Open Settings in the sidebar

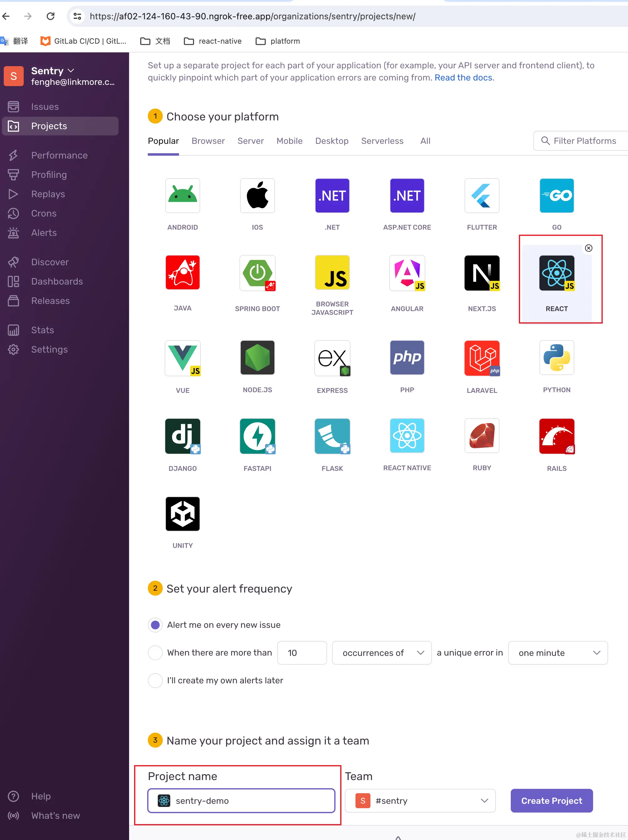[60, 349]
